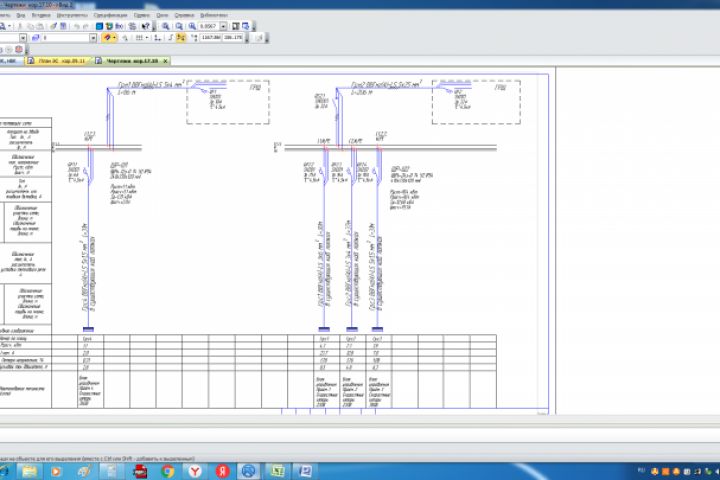Switch to the KOMPAS taskbar button
Image resolution: width=720 pixels, height=480 pixels.
249,471
